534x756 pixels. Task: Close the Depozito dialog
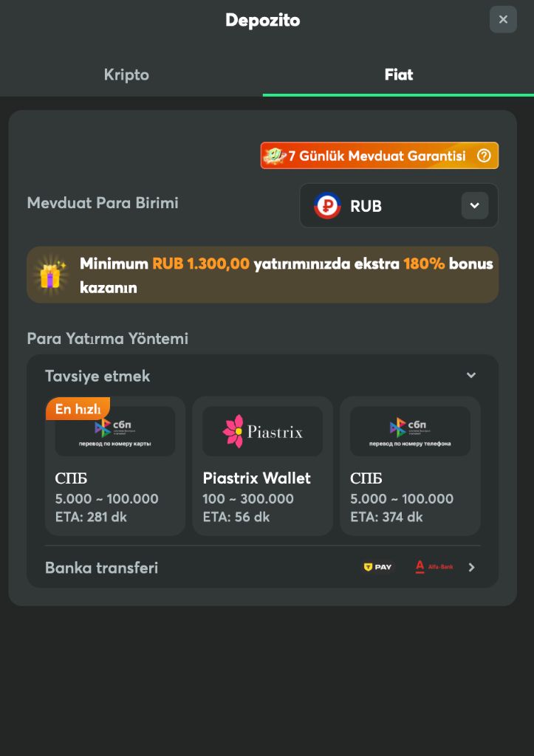click(x=503, y=19)
